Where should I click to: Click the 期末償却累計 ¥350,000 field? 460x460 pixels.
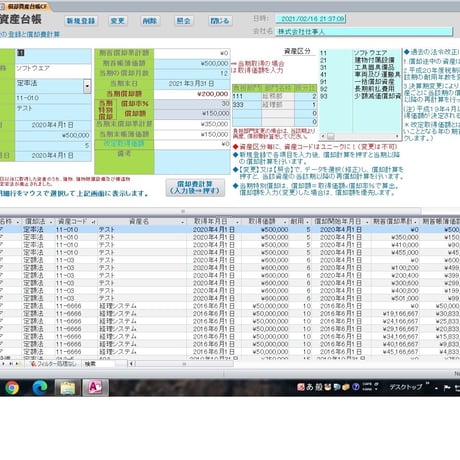click(192, 124)
